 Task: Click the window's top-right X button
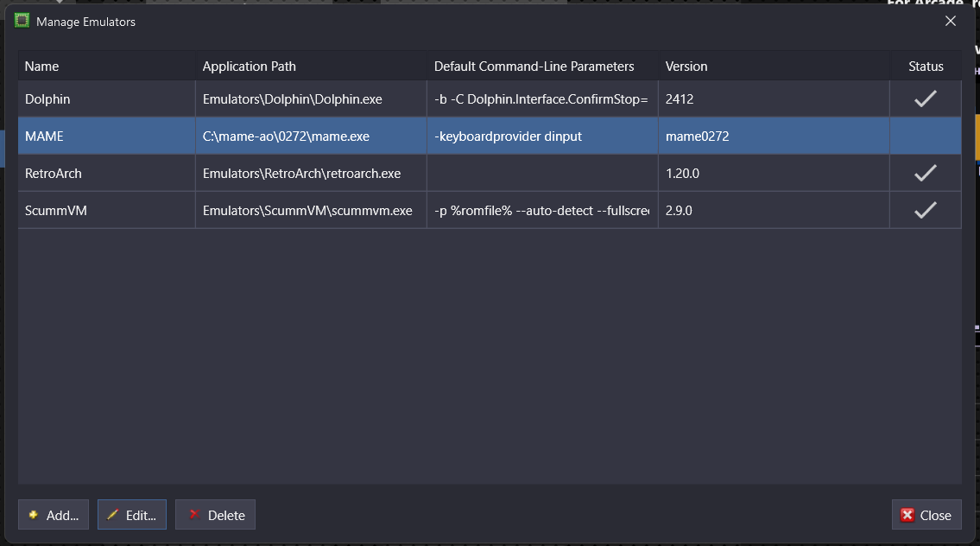950,22
